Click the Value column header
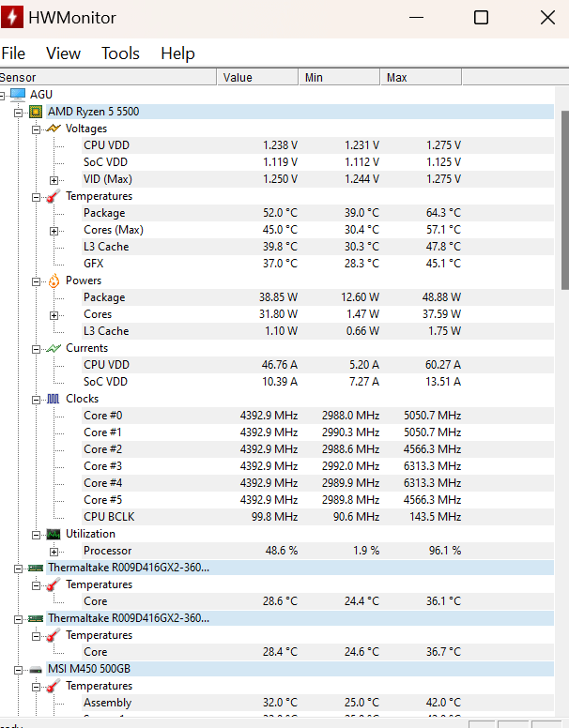Image resolution: width=569 pixels, height=728 pixels. [x=257, y=77]
